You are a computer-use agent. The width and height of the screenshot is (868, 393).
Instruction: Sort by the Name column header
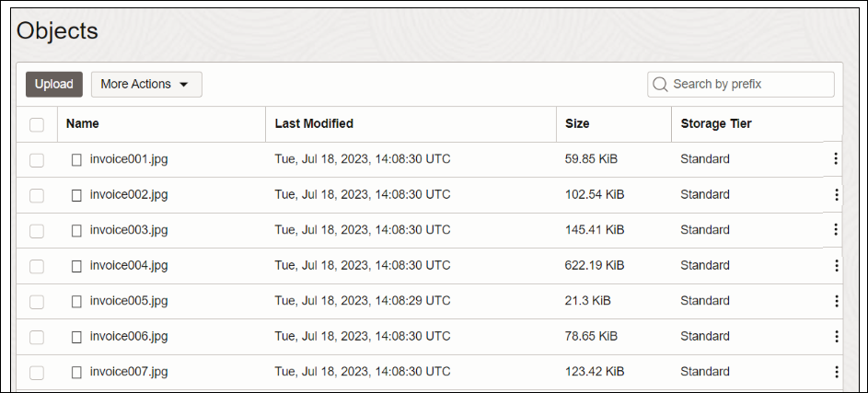point(83,123)
